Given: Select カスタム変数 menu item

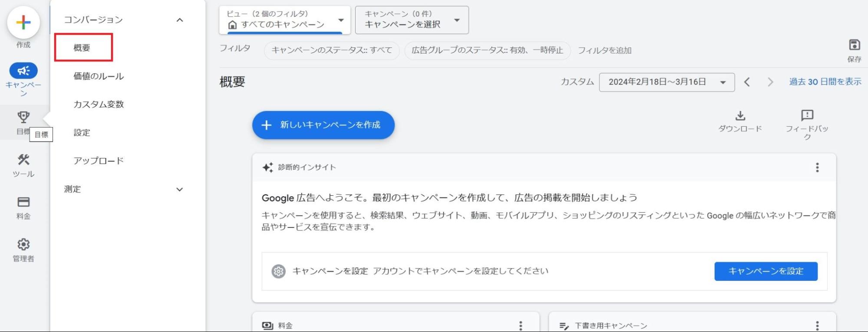Looking at the screenshot, I should coord(99,105).
